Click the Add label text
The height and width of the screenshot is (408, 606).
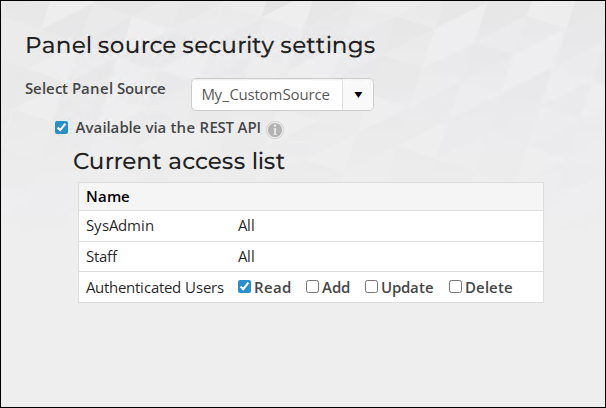coord(336,287)
